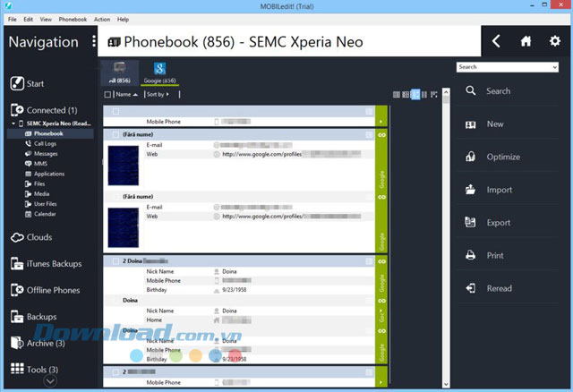Open Call Logs in navigation tree
Screen dimensions: 573x392
tap(47, 143)
